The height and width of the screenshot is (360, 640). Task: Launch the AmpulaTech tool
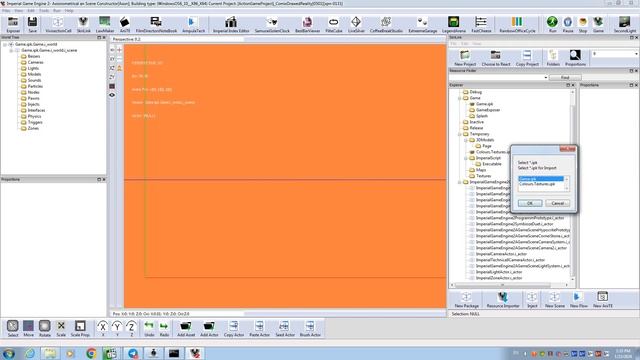point(193,24)
